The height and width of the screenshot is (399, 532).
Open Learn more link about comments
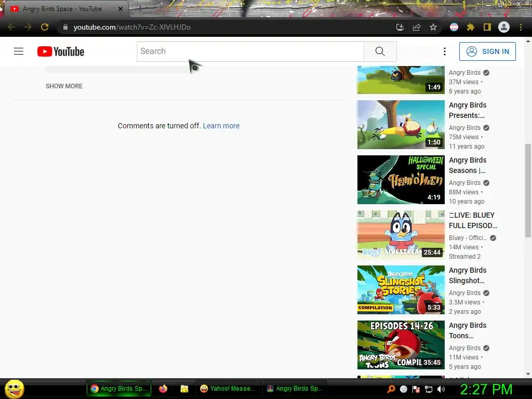click(x=221, y=126)
